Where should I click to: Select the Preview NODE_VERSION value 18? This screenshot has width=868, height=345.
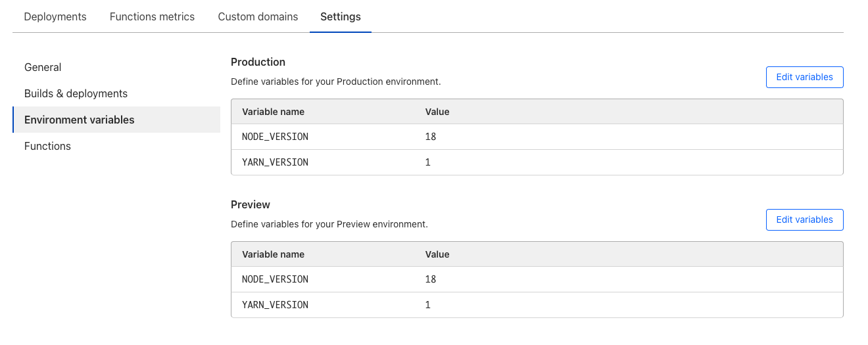(x=431, y=279)
